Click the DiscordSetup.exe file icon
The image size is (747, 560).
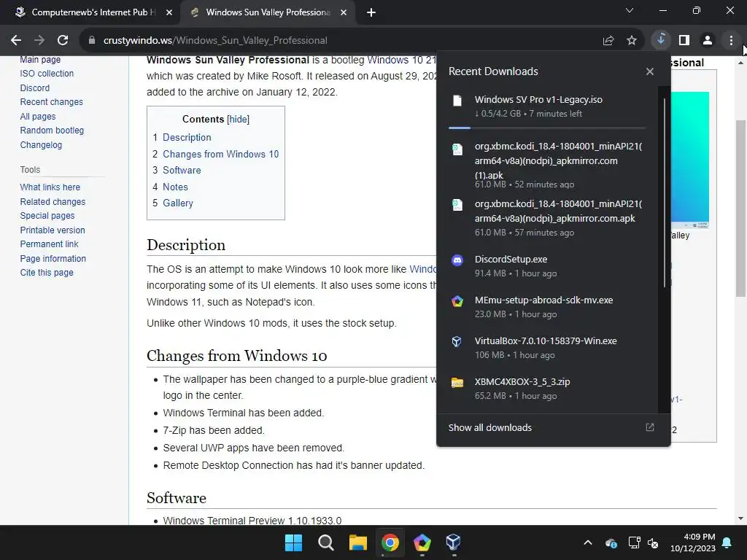point(457,260)
